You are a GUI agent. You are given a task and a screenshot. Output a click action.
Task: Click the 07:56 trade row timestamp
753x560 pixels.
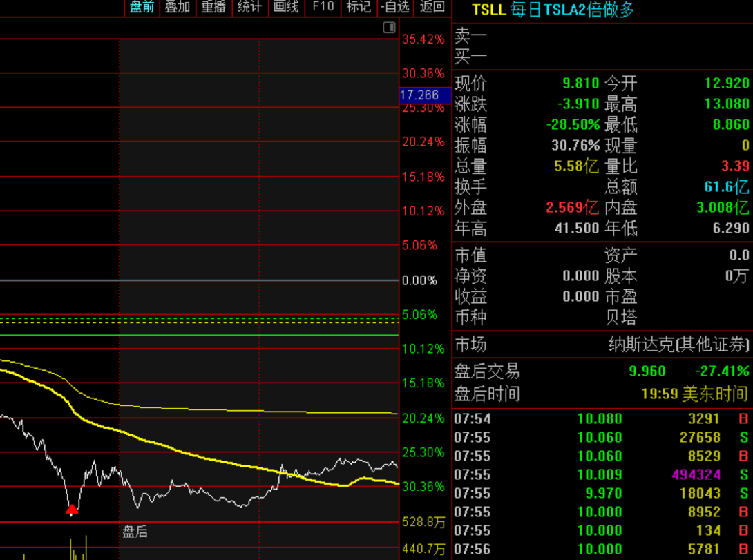[x=472, y=550]
